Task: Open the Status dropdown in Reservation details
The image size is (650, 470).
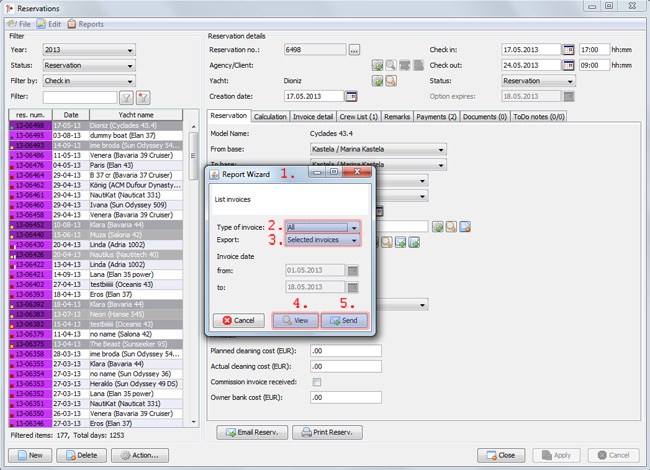Action: [x=538, y=81]
